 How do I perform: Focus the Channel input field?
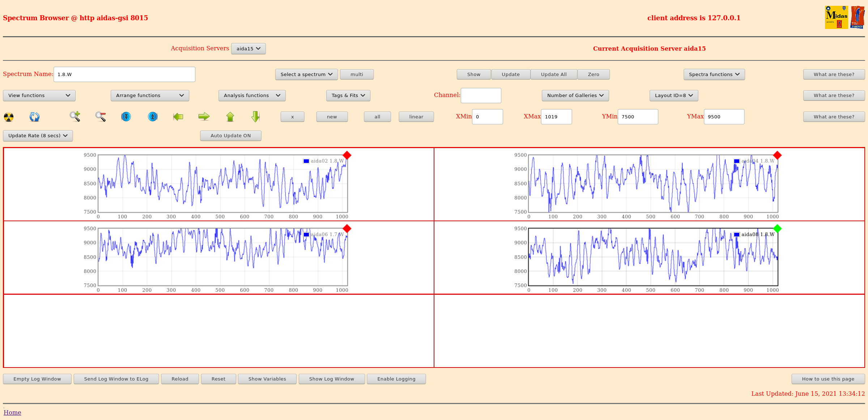click(x=481, y=96)
